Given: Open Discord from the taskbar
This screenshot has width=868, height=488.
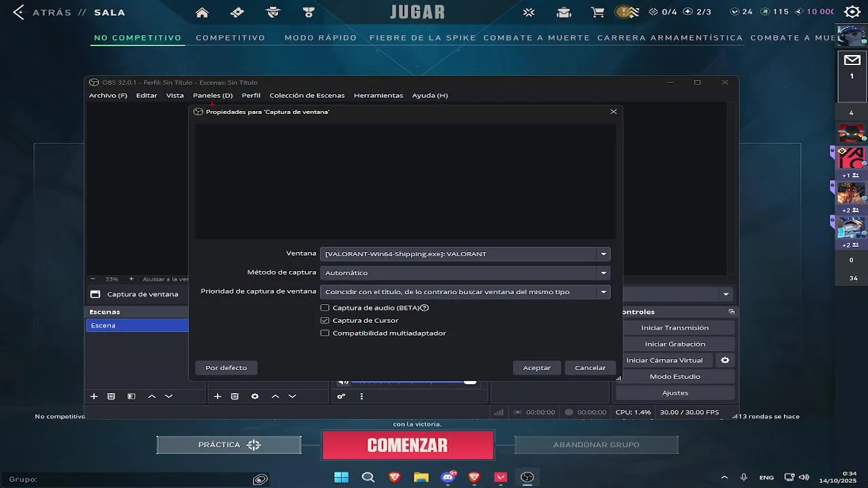Looking at the screenshot, I should point(448,477).
